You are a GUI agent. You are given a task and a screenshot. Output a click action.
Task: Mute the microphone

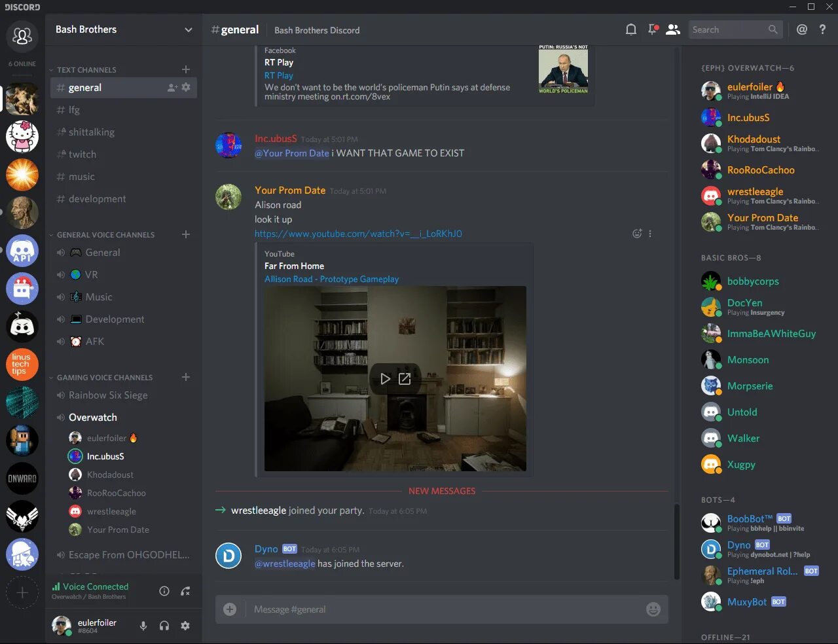pos(143,626)
